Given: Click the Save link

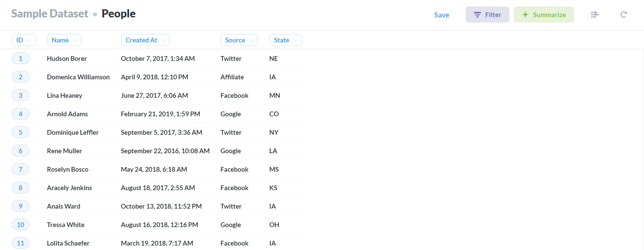Looking at the screenshot, I should pos(441,15).
